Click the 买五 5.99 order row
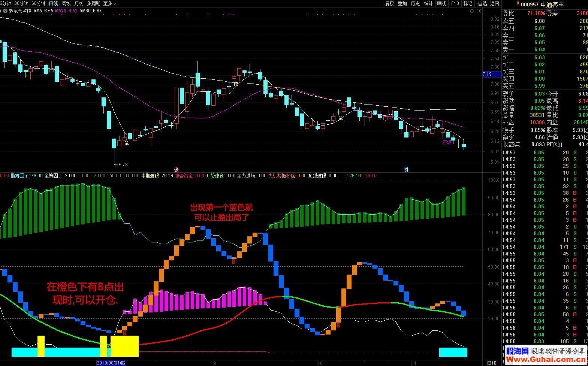This screenshot has width=588, height=366. [x=545, y=86]
